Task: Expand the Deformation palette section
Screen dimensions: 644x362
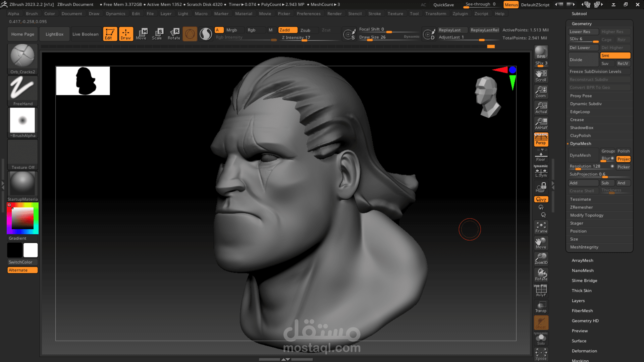Action: [584, 351]
